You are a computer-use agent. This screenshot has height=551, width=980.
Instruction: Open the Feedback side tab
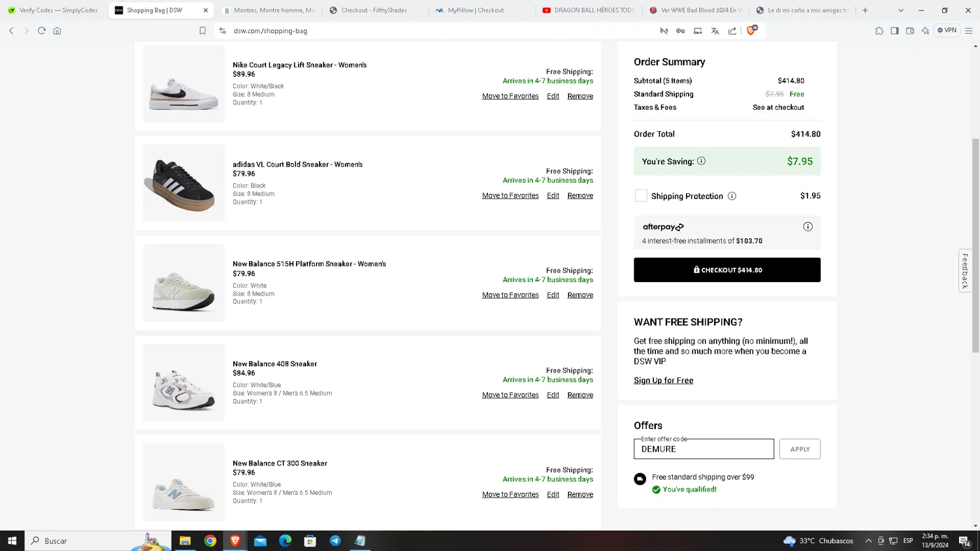click(965, 270)
